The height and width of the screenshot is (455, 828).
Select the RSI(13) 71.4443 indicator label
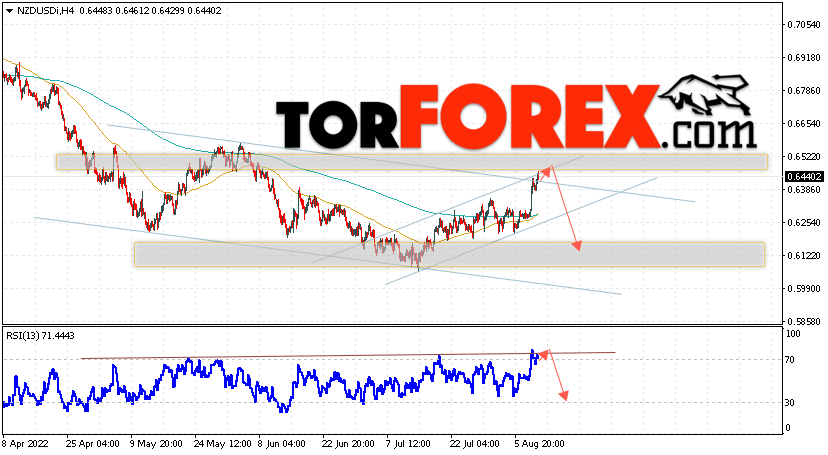[40, 336]
